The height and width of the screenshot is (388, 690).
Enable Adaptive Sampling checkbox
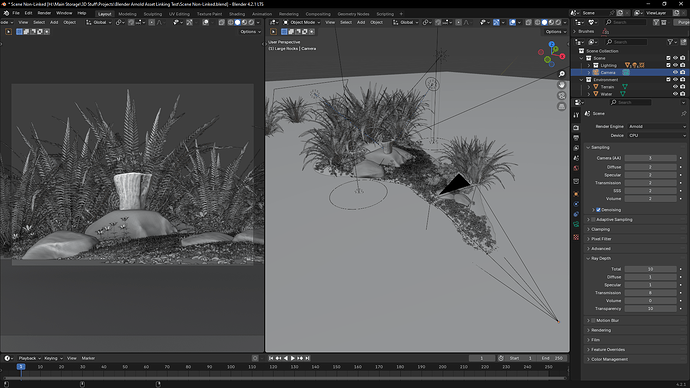click(x=593, y=220)
